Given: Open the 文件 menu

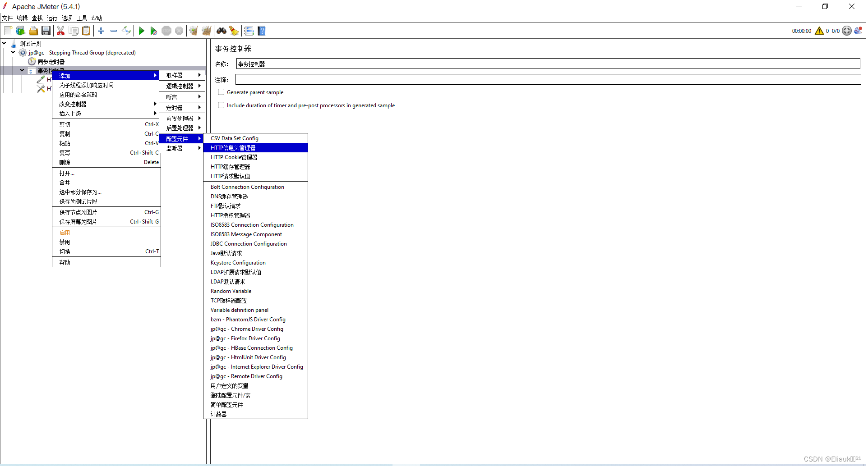Looking at the screenshot, I should click(x=8, y=18).
